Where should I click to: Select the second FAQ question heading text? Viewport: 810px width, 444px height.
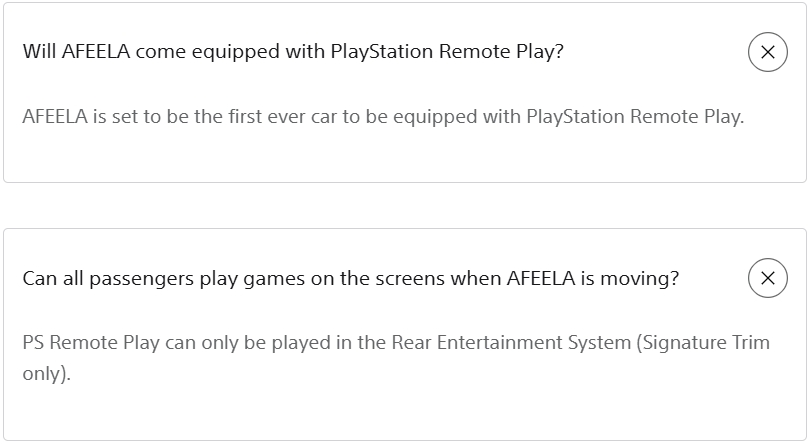[x=350, y=278]
